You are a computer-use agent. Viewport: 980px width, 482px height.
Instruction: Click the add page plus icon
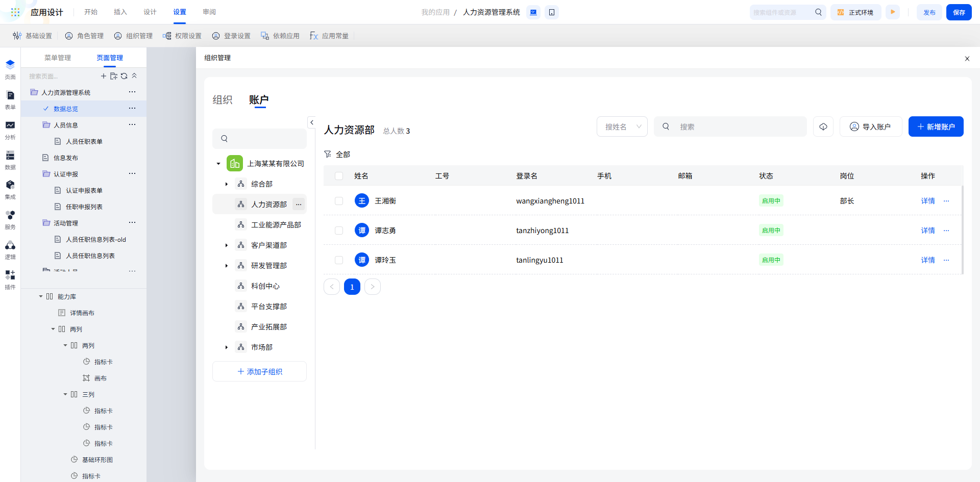click(104, 76)
